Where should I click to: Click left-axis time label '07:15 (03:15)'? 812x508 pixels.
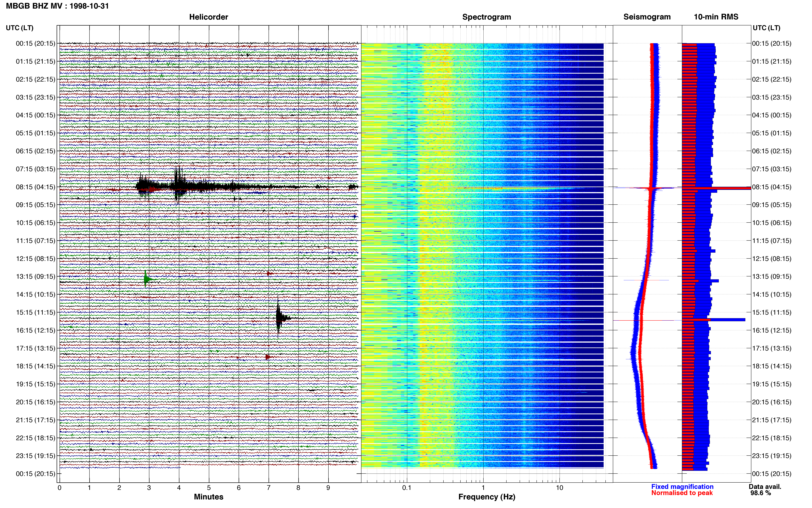tap(35, 169)
